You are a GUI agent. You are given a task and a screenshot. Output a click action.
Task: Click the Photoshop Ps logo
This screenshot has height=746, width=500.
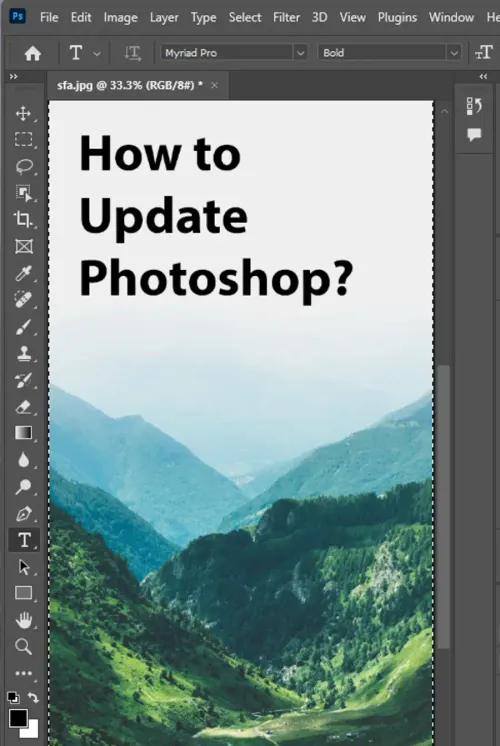(x=18, y=17)
